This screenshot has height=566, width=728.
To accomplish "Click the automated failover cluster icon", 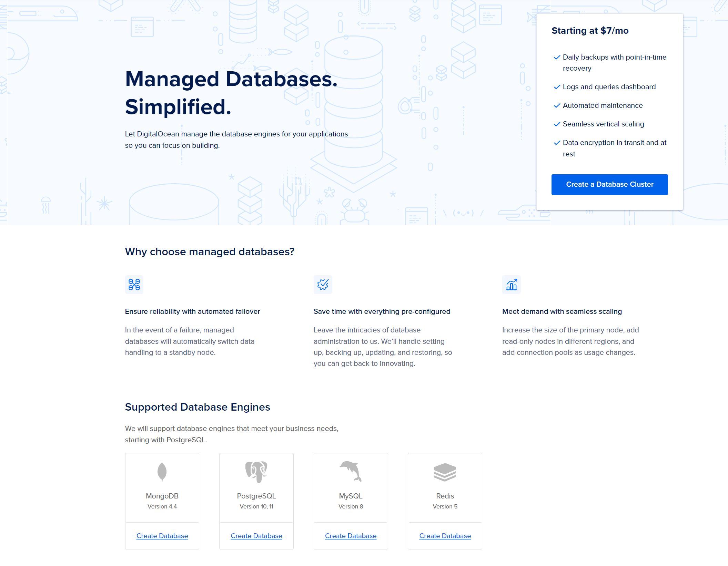I will click(134, 284).
